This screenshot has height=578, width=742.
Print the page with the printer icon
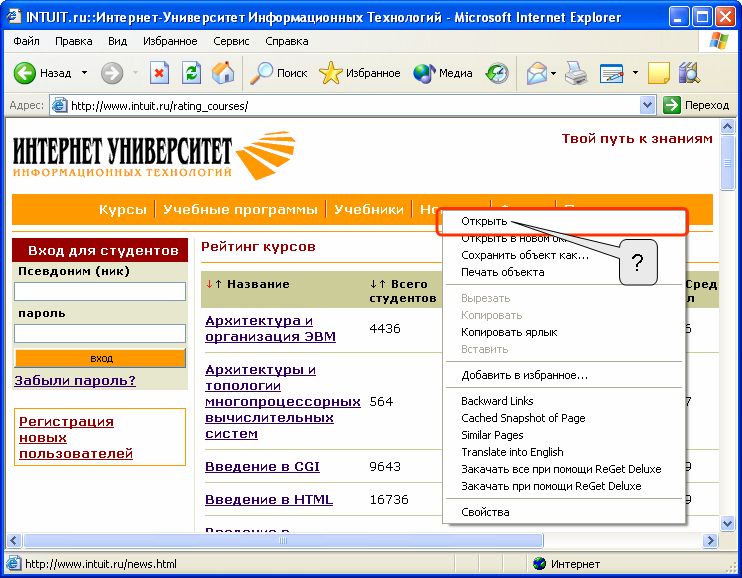[576, 73]
